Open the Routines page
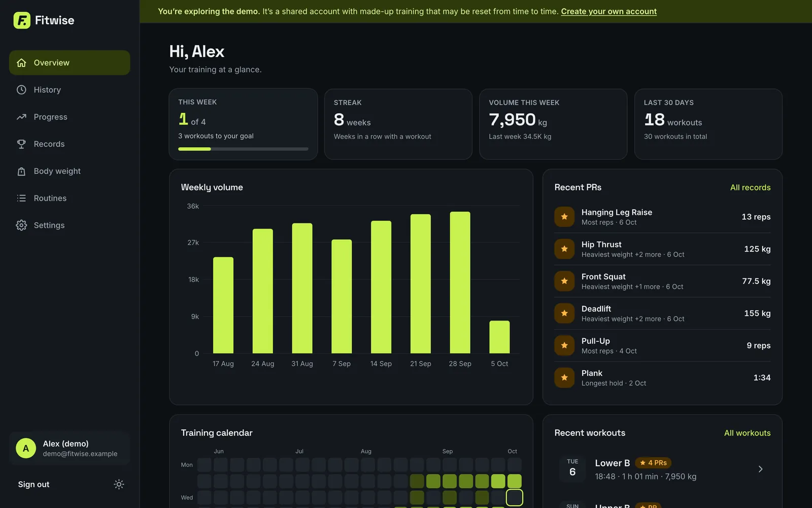812x508 pixels. [70, 198]
